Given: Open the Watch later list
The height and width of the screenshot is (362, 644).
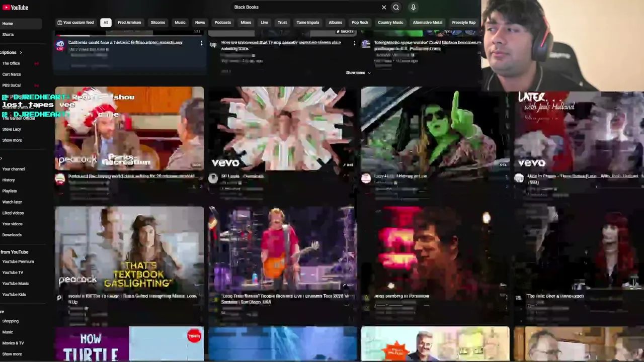Looking at the screenshot, I should click(12, 202).
